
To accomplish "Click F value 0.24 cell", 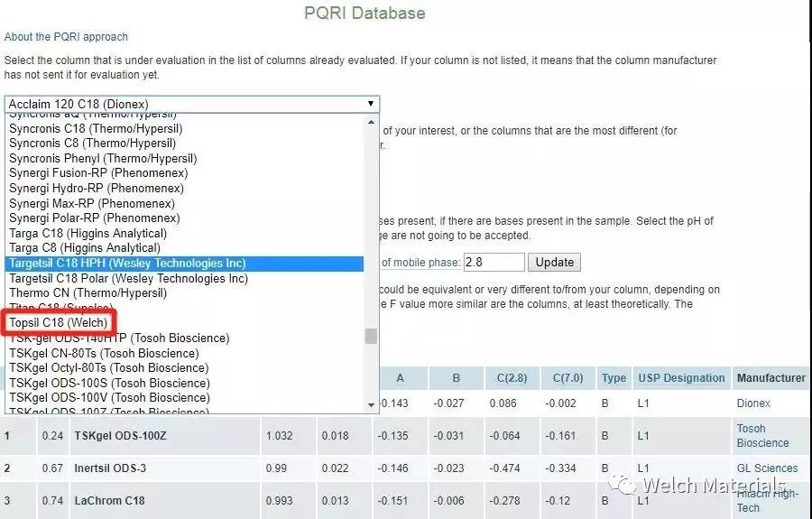I will coord(52,436).
